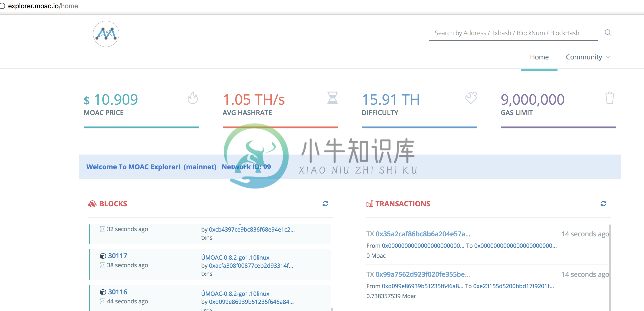Open To address 0xe23155d5200bbd17f9201f...
Screen dimensions: 644x311
coord(514,286)
